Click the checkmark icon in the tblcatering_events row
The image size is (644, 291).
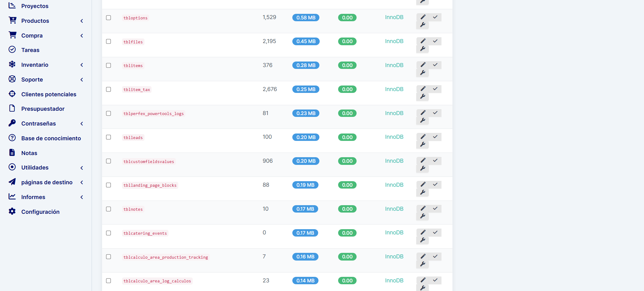pos(435,233)
